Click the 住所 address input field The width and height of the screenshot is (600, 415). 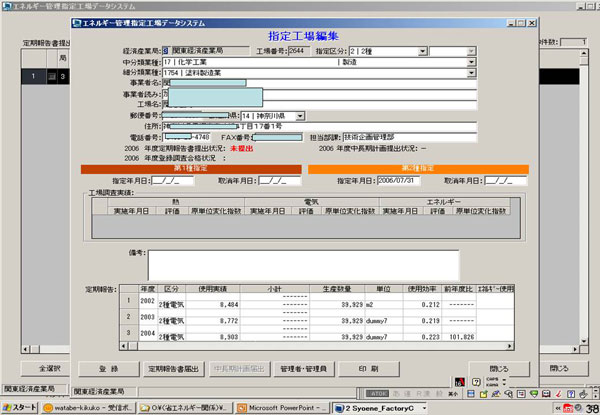(x=320, y=126)
